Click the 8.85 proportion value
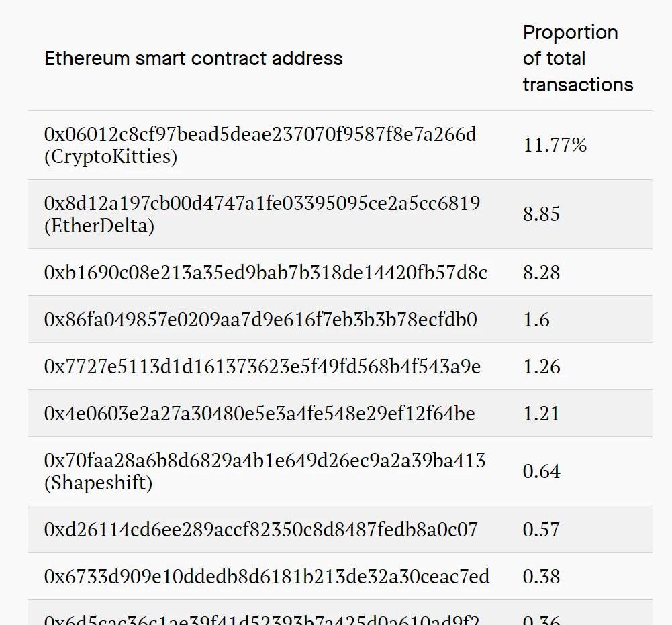The width and height of the screenshot is (672, 625). coord(541,214)
